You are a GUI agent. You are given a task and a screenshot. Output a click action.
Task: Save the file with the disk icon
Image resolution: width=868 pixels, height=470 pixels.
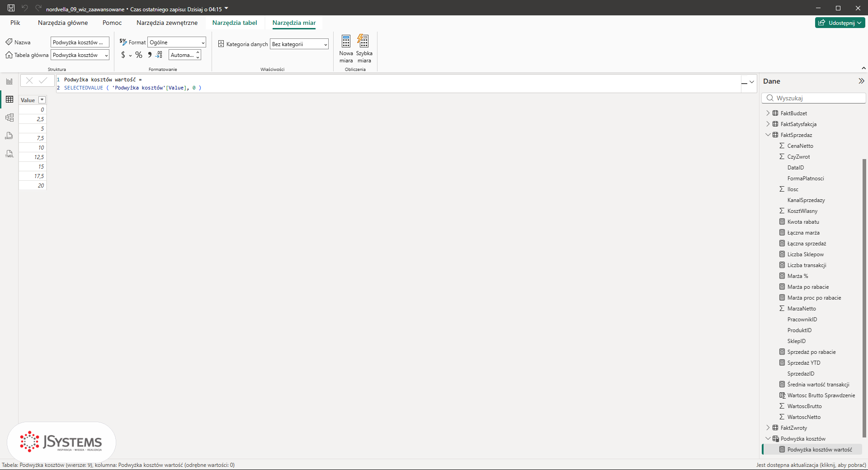(x=11, y=8)
